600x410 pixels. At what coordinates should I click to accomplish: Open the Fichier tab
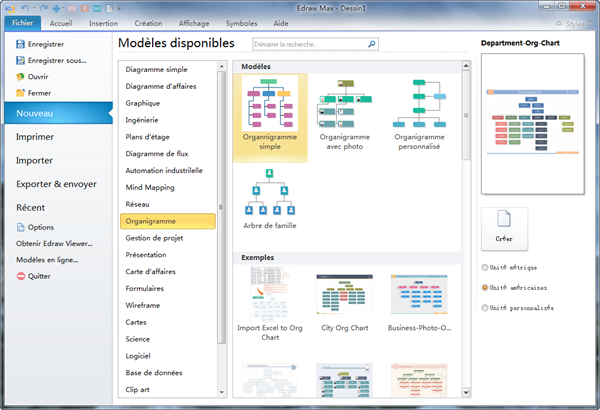point(23,23)
